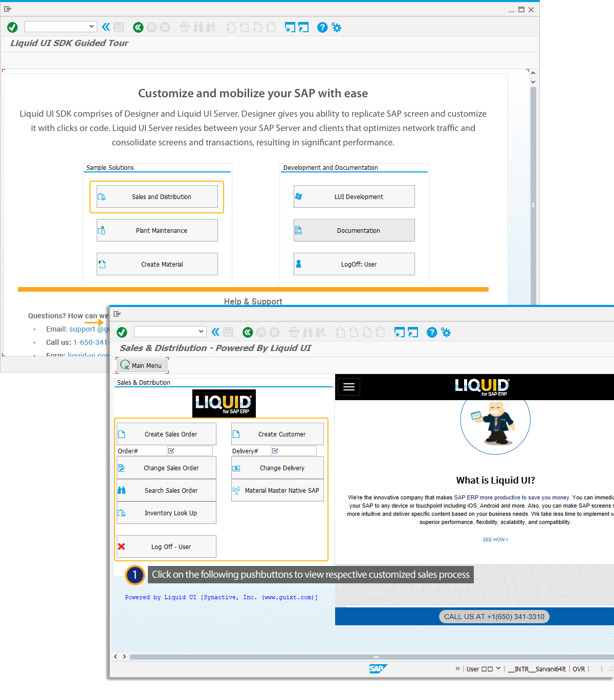Viewport: 614px width, 700px height.
Task: Open the Plant Maintenance sample solution
Action: pos(157,230)
